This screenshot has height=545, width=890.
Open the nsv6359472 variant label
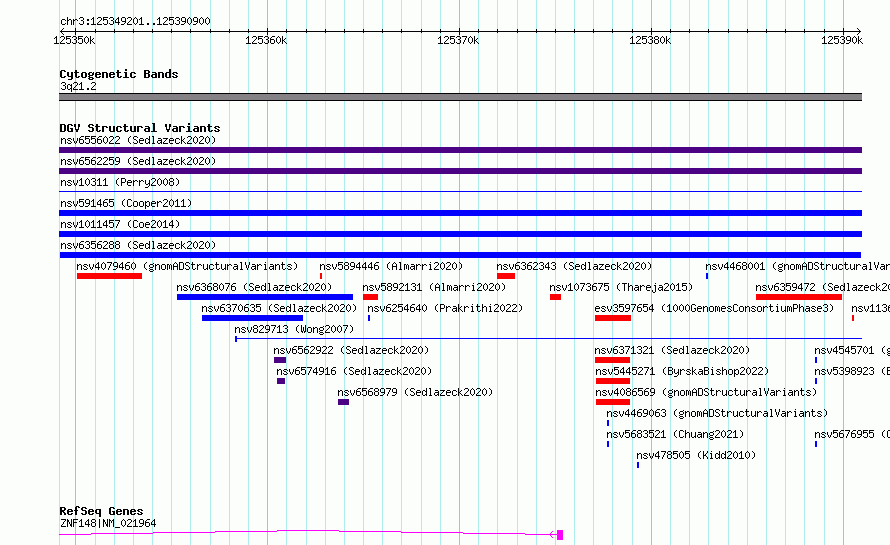[x=822, y=287]
